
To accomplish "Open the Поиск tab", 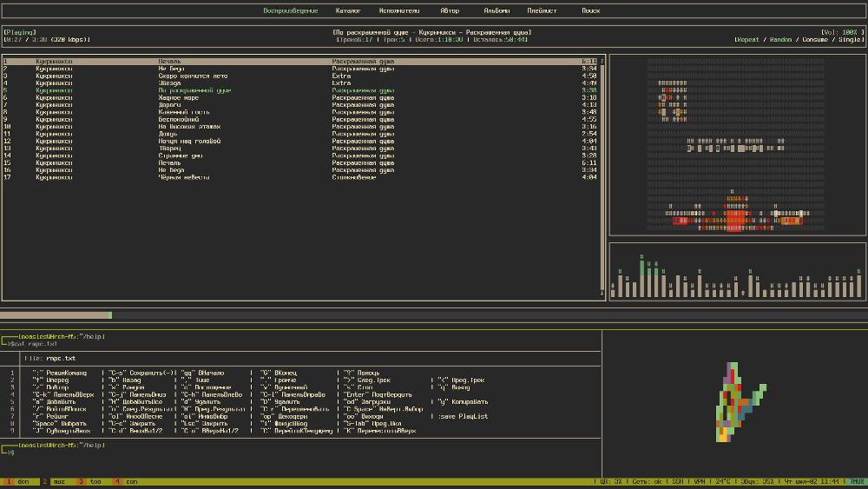I will (x=590, y=10).
